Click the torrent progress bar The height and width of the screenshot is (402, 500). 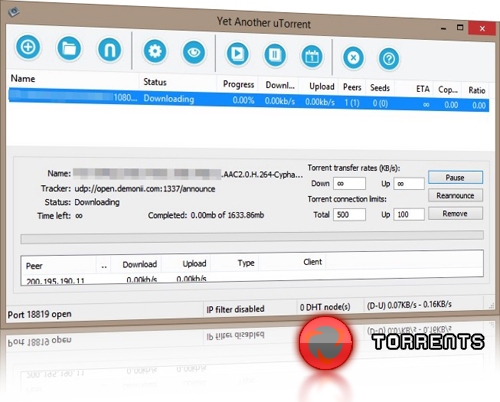(252, 237)
